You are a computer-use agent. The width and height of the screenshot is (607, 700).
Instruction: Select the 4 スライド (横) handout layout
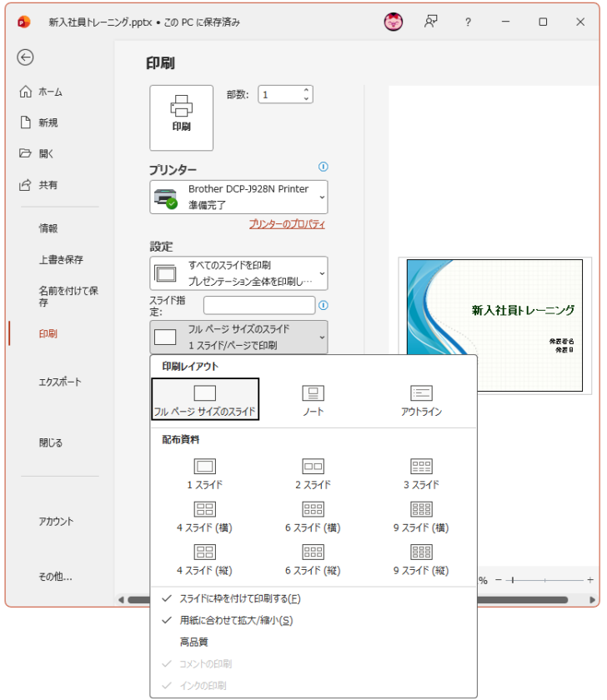pos(204,509)
